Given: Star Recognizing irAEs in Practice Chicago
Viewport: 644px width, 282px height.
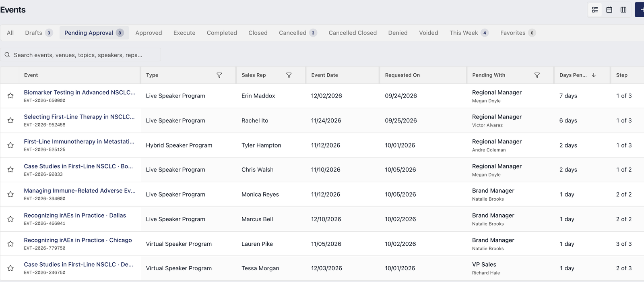Looking at the screenshot, I should pos(10,244).
